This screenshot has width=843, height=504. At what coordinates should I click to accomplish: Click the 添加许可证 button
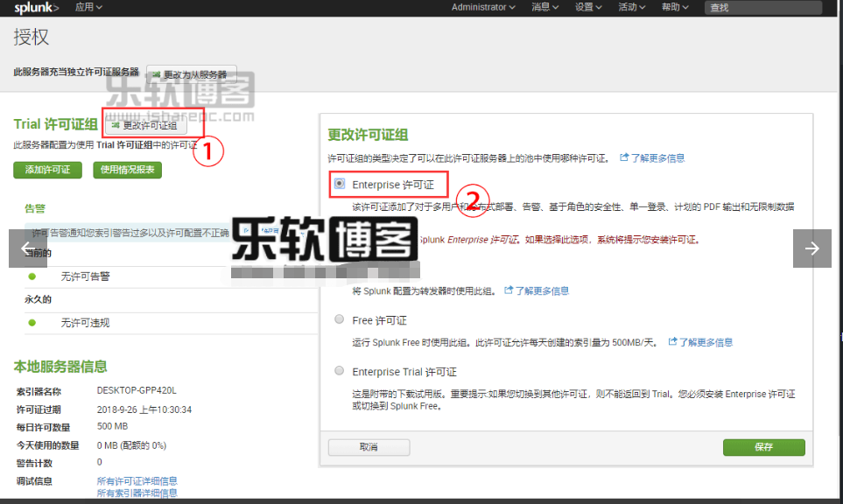[x=47, y=170]
